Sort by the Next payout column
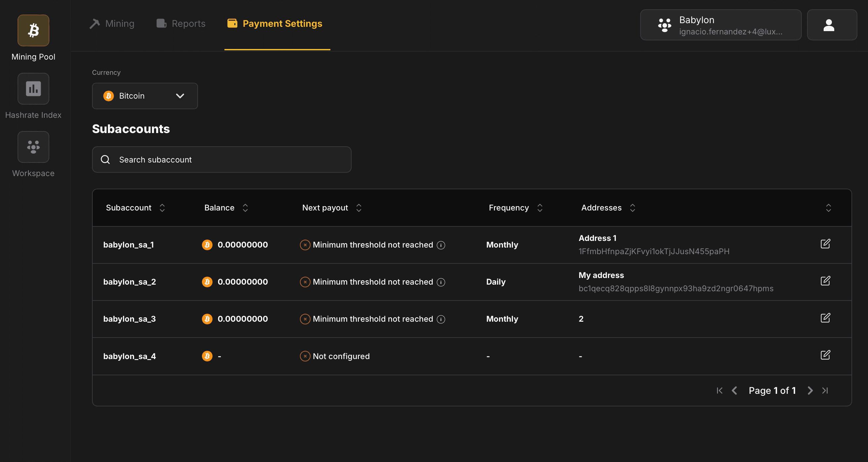The image size is (868, 462). pos(359,208)
